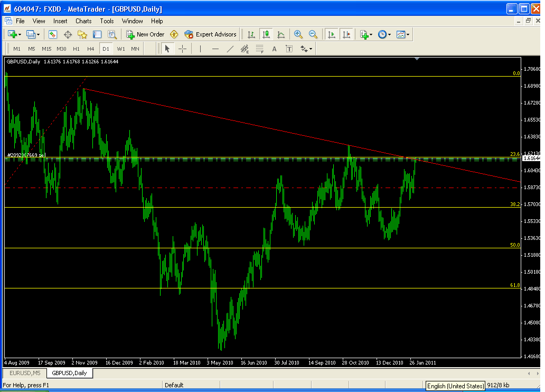545x392 pixels.
Task: Draw a vertical line tool
Action: pos(200,49)
